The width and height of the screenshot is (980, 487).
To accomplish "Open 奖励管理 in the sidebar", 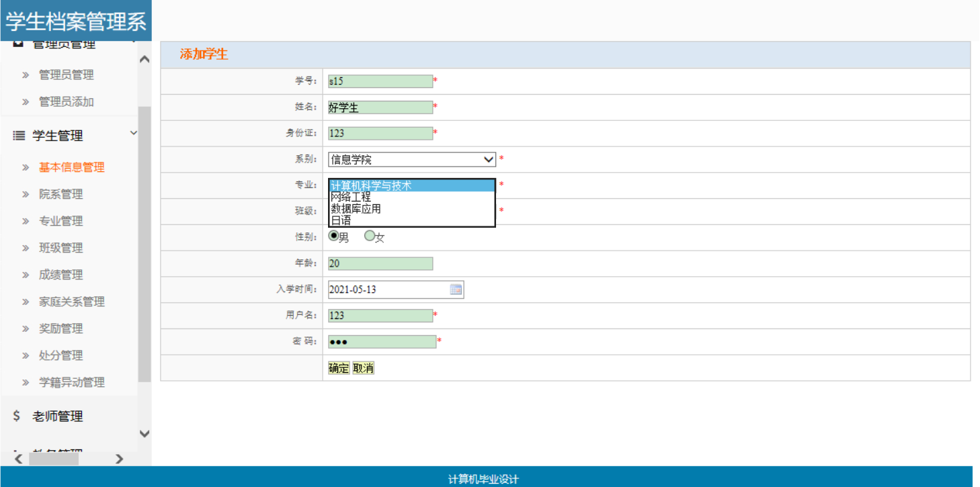I will pos(61,328).
